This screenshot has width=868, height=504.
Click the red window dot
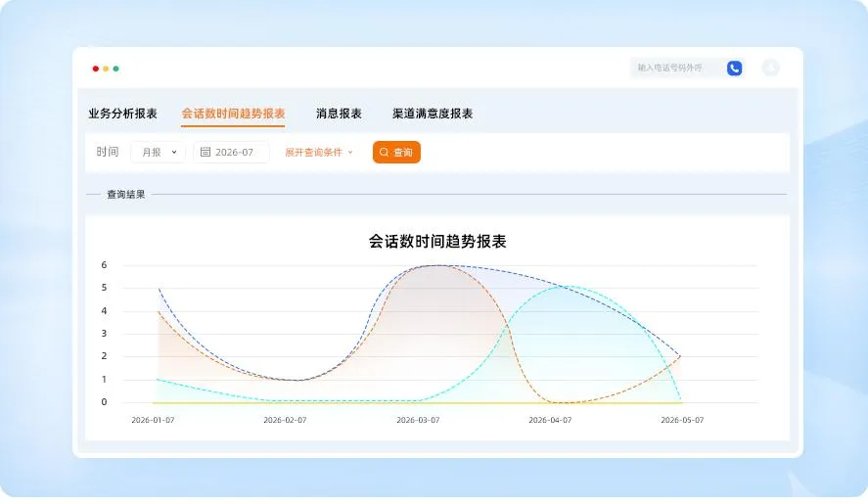point(96,69)
